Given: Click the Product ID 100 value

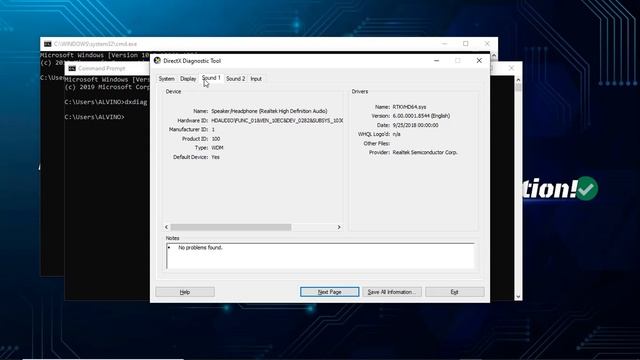Looking at the screenshot, I should pos(216,139).
